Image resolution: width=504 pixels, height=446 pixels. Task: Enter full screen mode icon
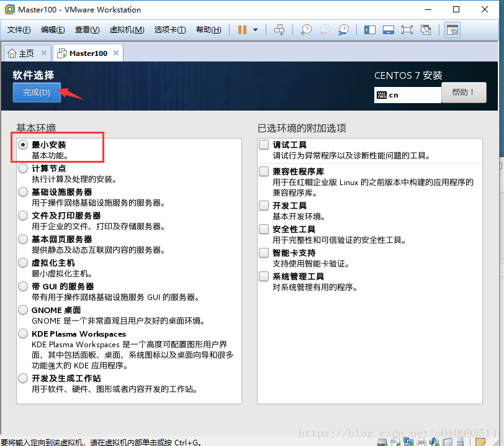click(407, 30)
